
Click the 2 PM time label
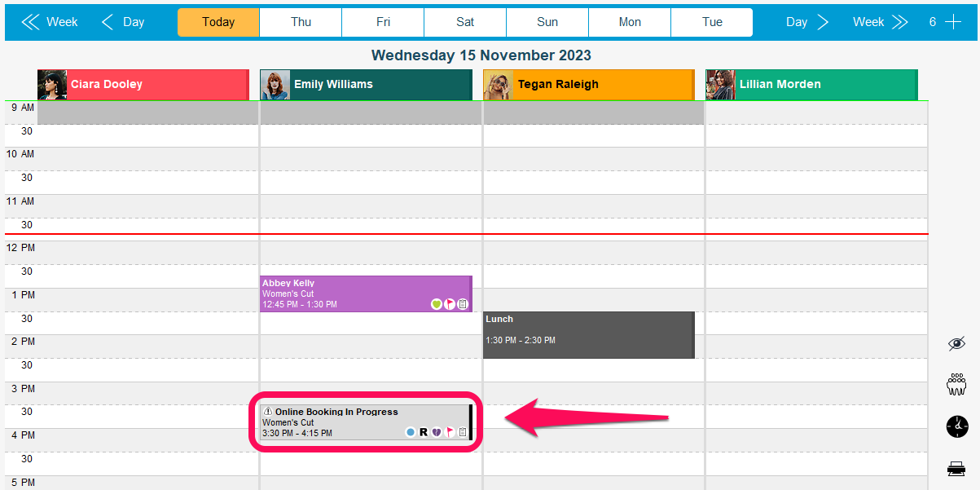point(22,341)
